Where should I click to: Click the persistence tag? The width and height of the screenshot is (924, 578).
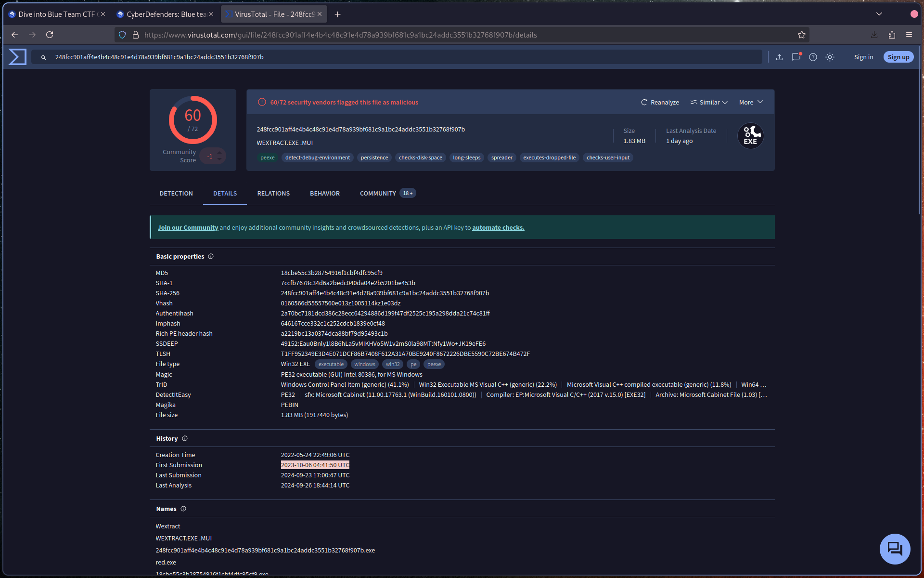point(374,158)
